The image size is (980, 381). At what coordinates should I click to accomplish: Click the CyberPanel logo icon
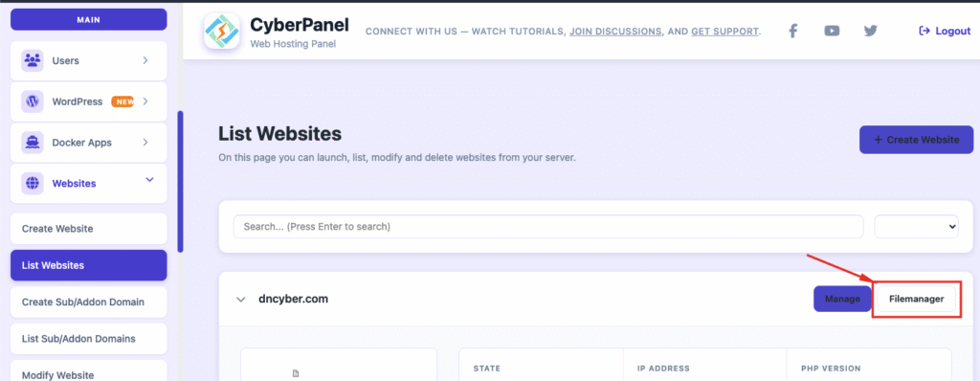point(222,31)
